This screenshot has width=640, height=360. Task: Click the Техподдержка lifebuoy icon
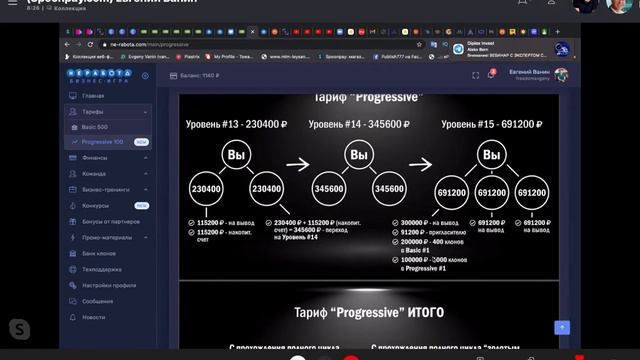[73, 269]
